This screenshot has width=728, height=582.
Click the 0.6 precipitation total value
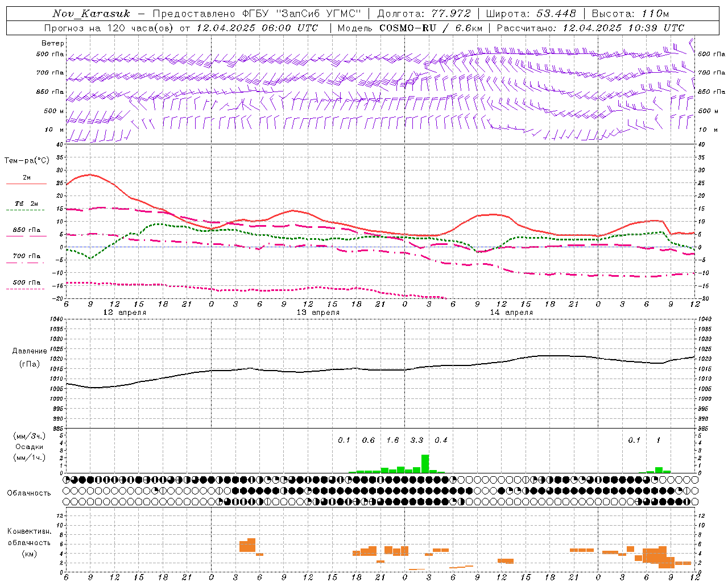point(369,440)
